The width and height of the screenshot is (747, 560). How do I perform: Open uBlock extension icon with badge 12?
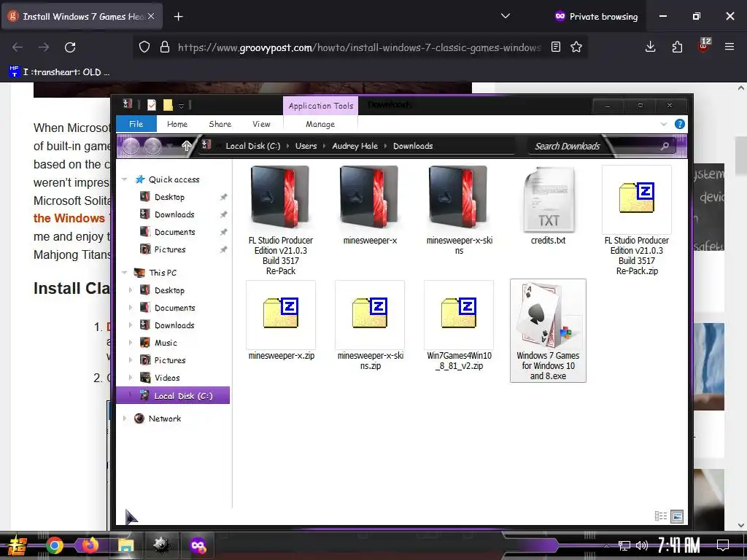tap(704, 46)
